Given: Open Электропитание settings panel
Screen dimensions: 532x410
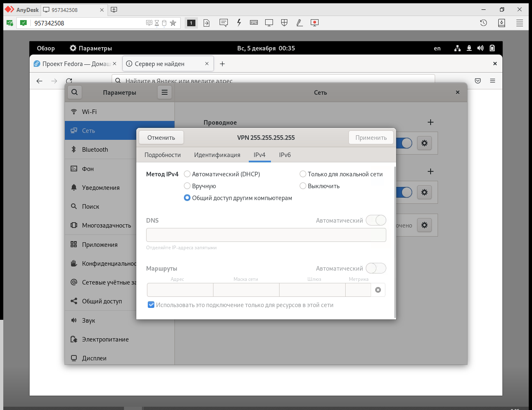Looking at the screenshot, I should point(119,339).
